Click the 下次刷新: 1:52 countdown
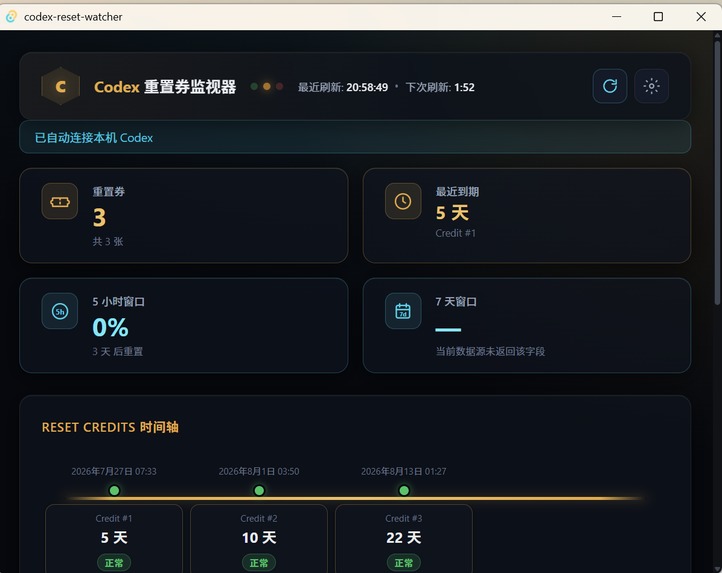This screenshot has height=573, width=722. pyautogui.click(x=440, y=87)
